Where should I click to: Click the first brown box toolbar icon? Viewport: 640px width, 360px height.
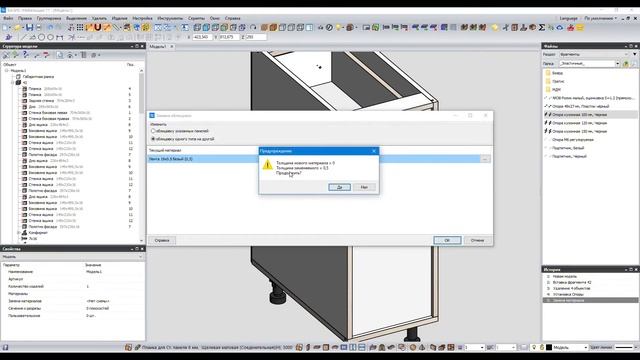click(264, 28)
